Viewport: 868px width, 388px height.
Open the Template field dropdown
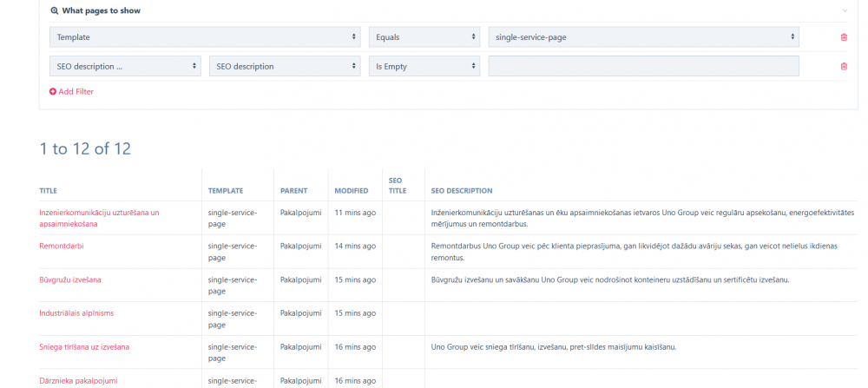tap(205, 37)
